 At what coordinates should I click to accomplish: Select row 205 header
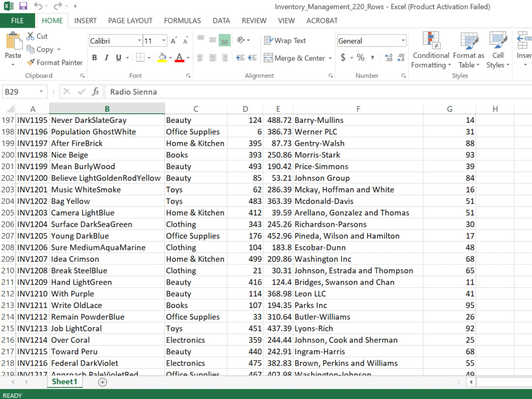click(7, 213)
